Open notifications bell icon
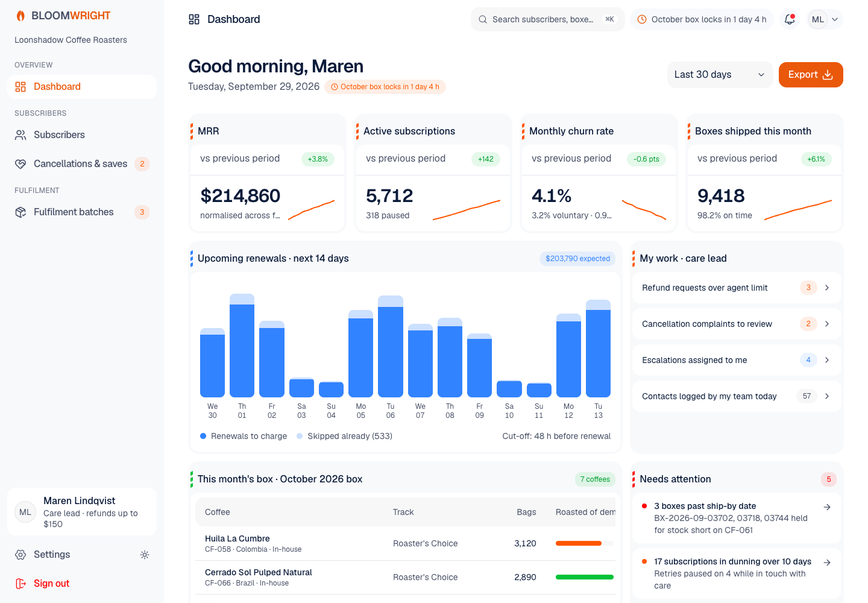The height and width of the screenshot is (603, 868). (790, 19)
